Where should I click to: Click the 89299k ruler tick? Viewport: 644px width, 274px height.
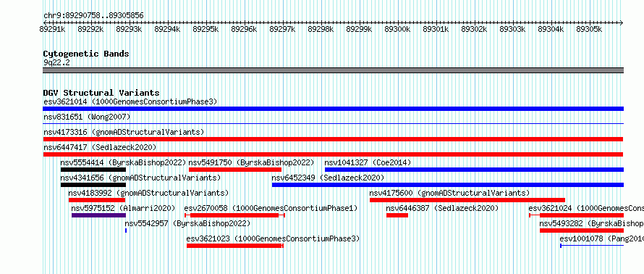click(x=359, y=29)
